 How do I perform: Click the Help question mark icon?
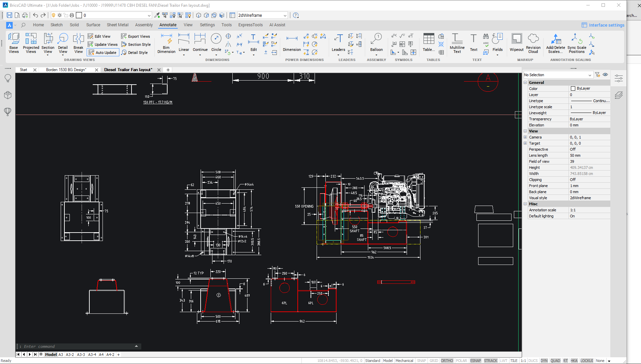tap(296, 15)
